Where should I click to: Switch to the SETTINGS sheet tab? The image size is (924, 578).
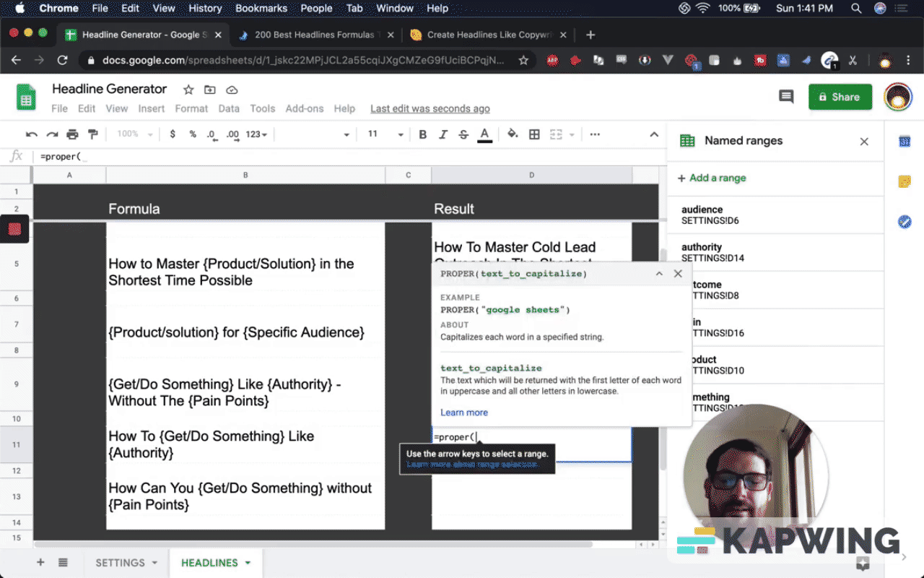pyautogui.click(x=120, y=563)
